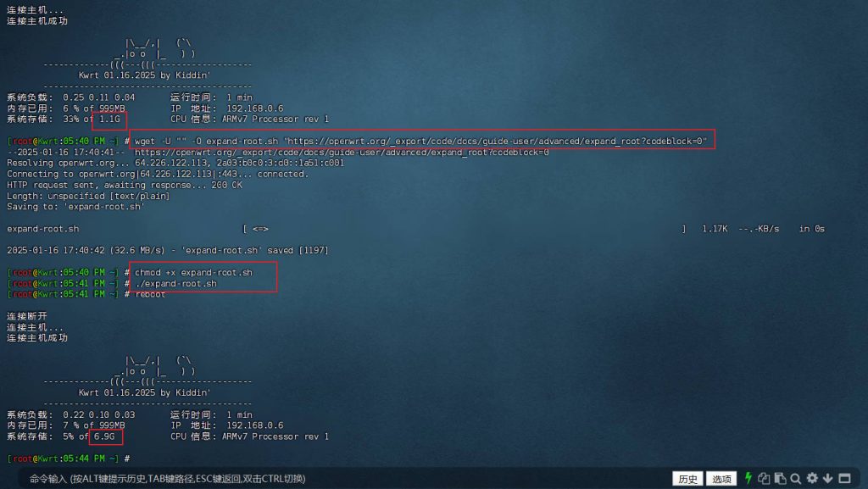The width and height of the screenshot is (868, 489).
Task: Click the HTTP request sent response line
Action: point(124,184)
